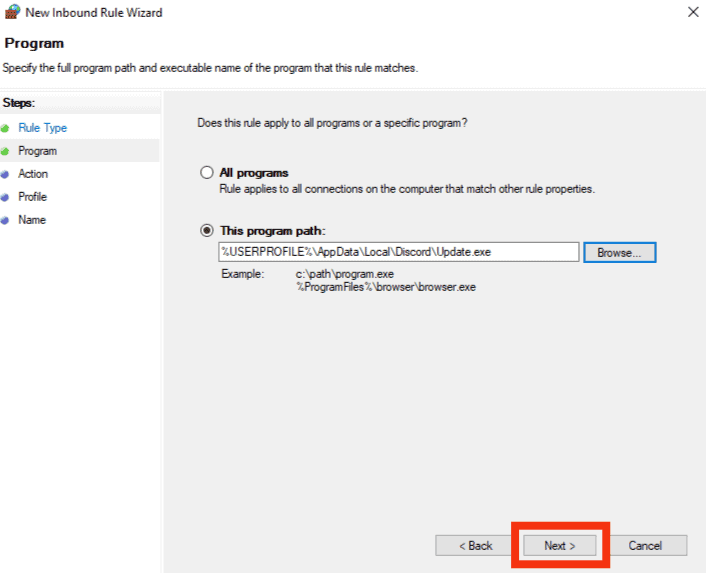Click the program path text field
This screenshot has width=706, height=573.
tap(398, 252)
